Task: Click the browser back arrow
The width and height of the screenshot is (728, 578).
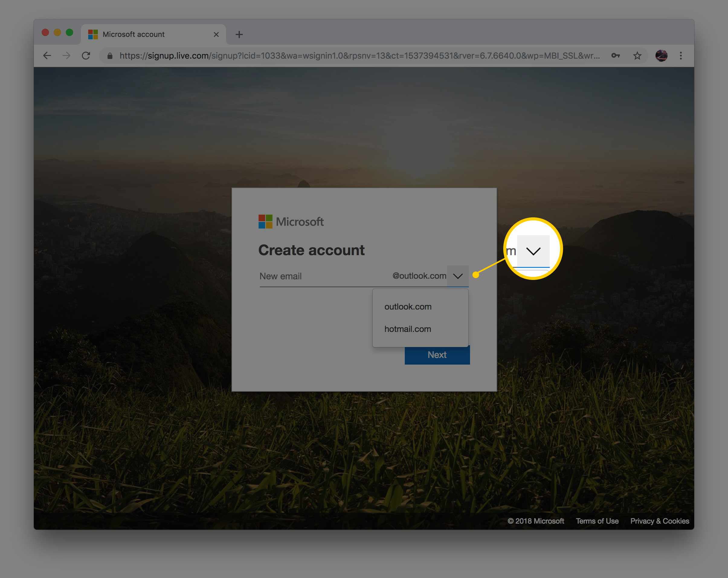Action: tap(47, 55)
